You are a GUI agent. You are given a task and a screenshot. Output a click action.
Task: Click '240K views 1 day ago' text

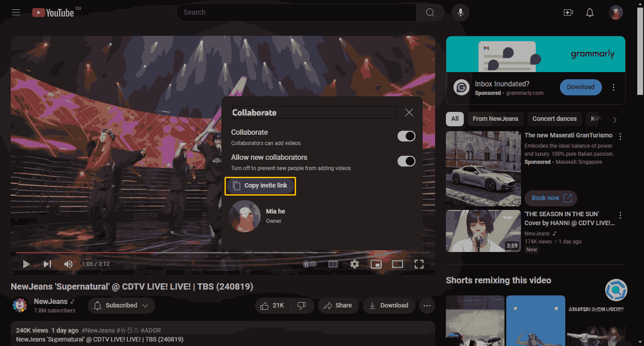coord(47,330)
